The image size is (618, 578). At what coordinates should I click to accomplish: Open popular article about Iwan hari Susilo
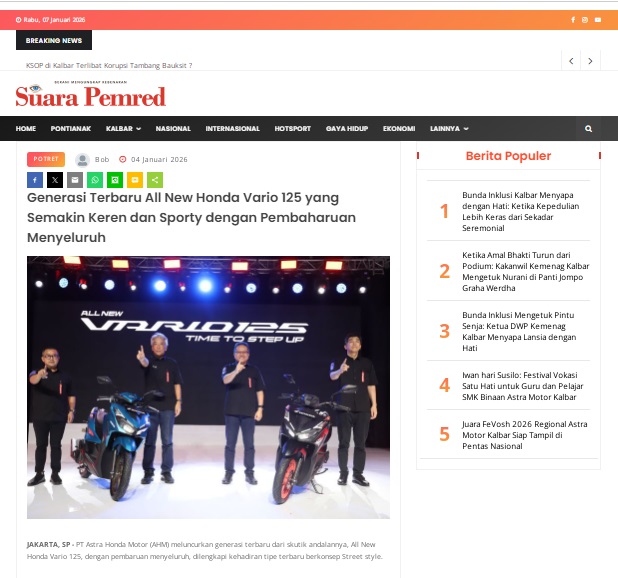coord(525,386)
